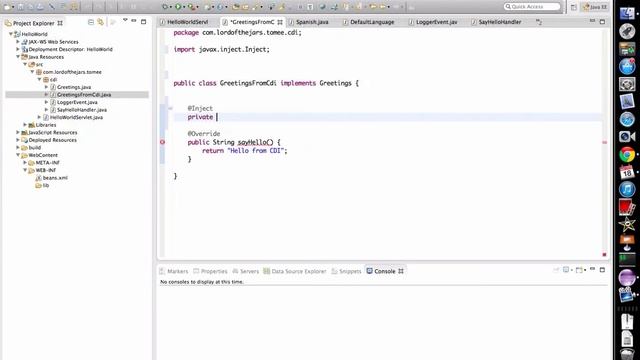The image size is (640, 360).
Task: Maximize the editor area
Action: 602,22
